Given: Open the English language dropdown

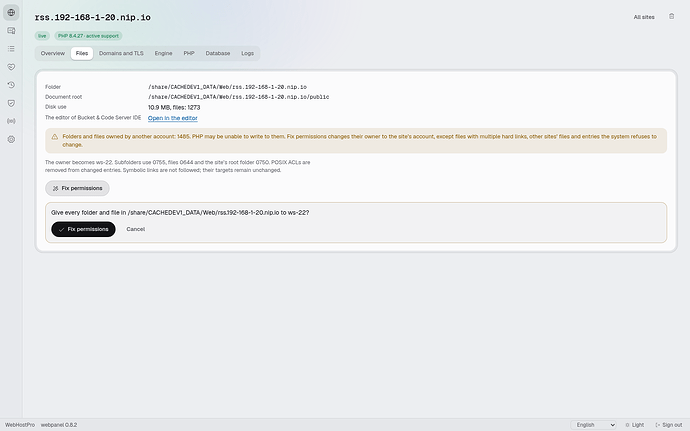Looking at the screenshot, I should point(595,425).
